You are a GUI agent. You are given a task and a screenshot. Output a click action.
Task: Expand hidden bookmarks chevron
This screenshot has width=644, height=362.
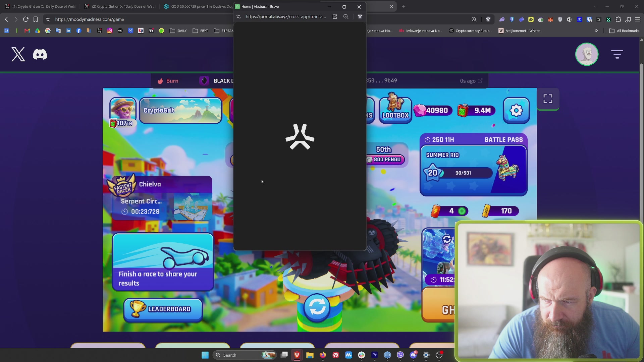click(596, 31)
